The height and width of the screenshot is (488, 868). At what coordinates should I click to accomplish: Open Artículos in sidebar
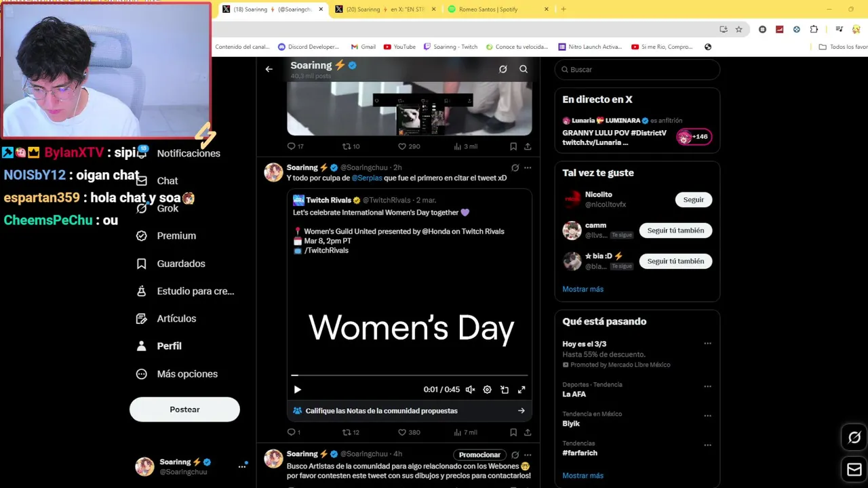click(166, 319)
